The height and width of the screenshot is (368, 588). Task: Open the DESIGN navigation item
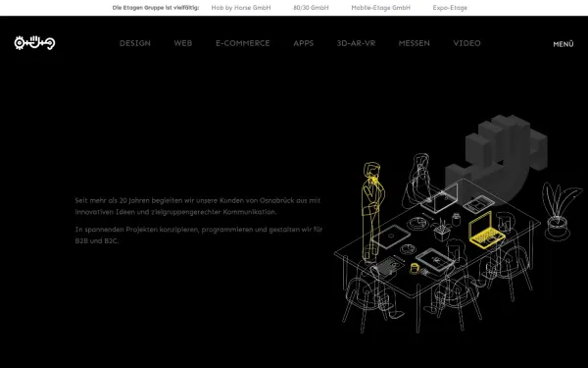[x=135, y=43]
